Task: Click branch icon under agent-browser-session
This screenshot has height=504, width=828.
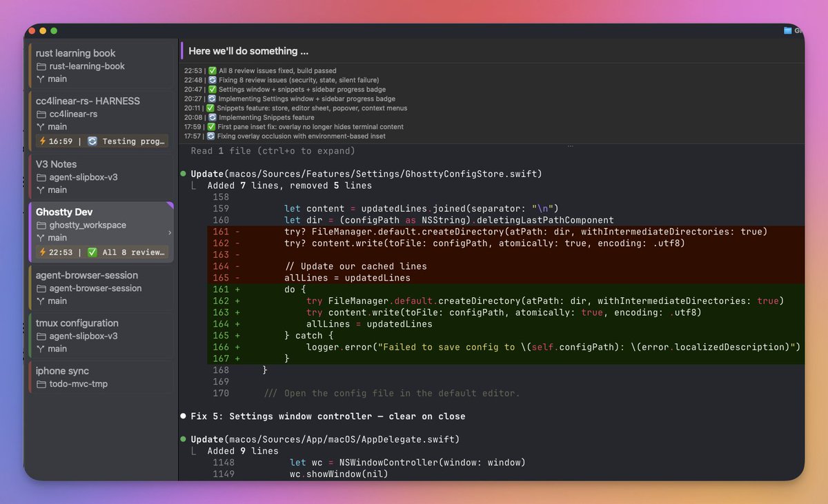Action: click(x=41, y=301)
